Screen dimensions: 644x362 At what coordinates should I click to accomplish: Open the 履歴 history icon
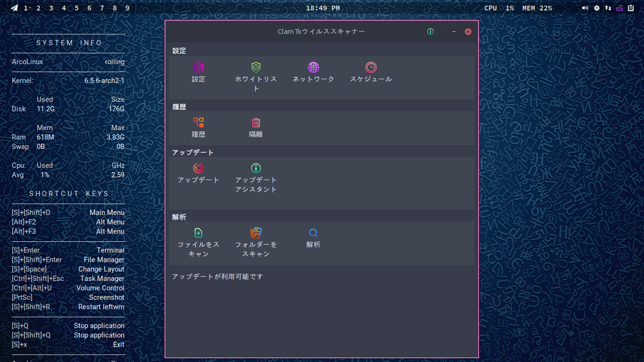[198, 123]
